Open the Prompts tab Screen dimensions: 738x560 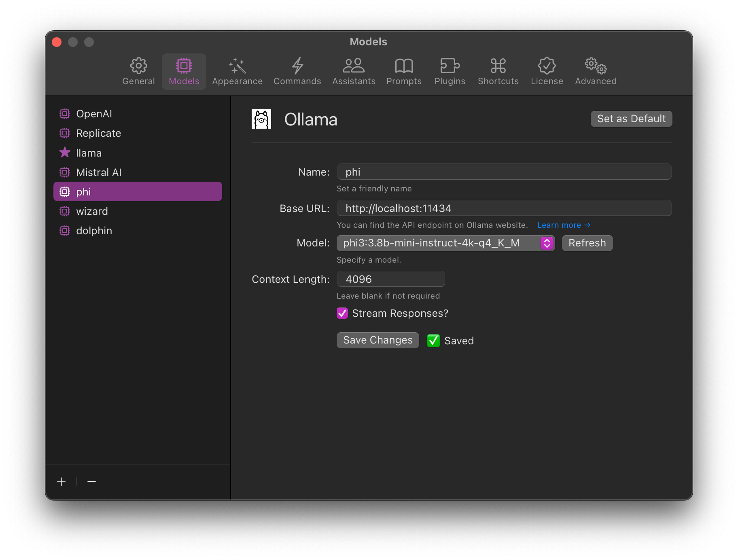tap(404, 72)
